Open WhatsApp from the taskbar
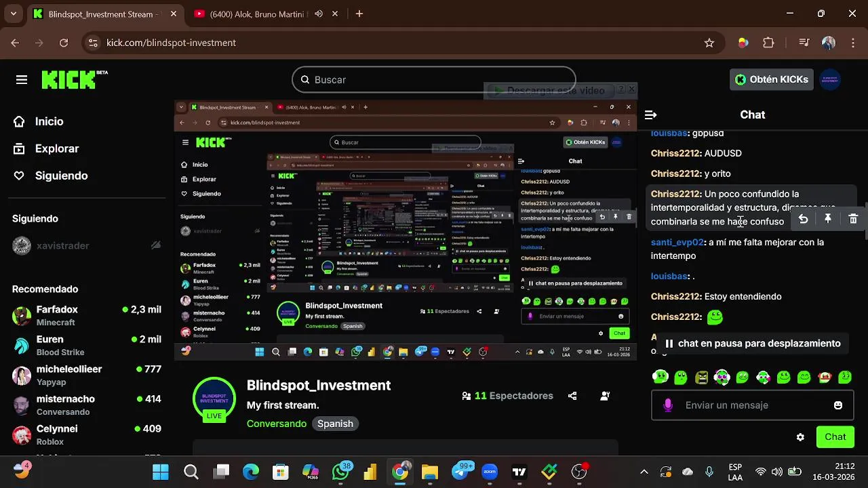The height and width of the screenshot is (488, 868). tap(340, 472)
